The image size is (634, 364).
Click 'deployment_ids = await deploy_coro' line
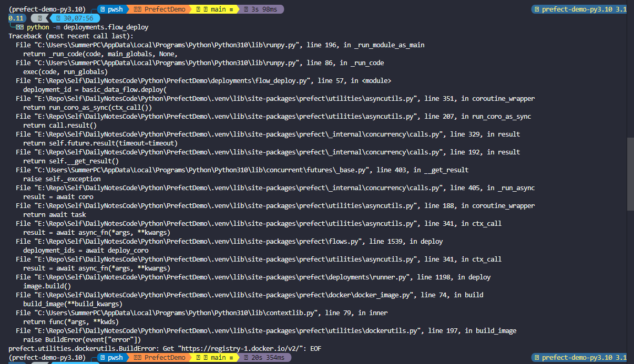pyautogui.click(x=86, y=250)
